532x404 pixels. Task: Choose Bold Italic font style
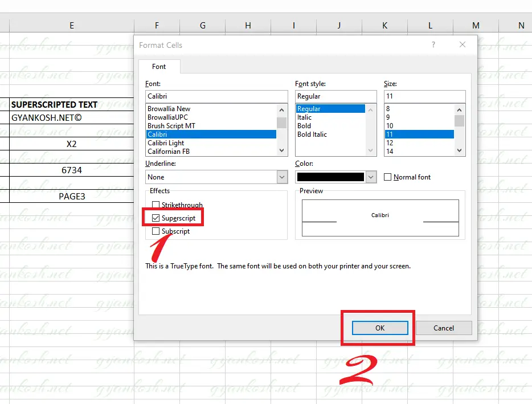coord(330,134)
